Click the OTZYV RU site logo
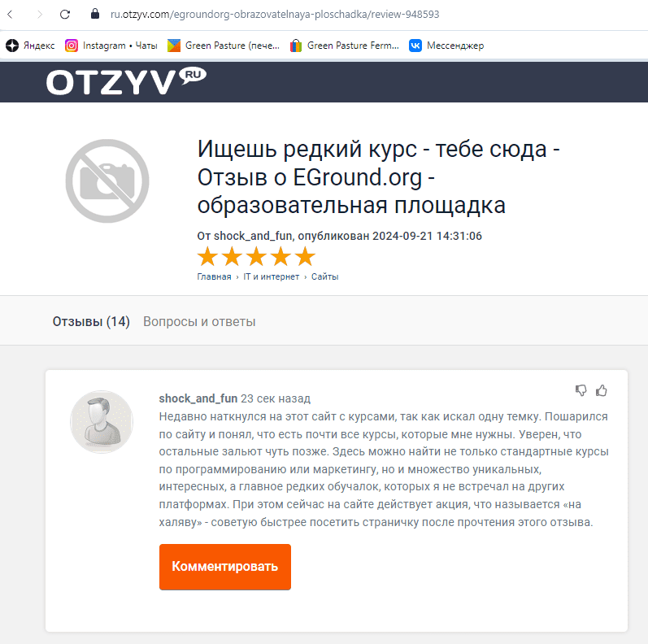This screenshot has height=644, width=648. click(x=126, y=81)
